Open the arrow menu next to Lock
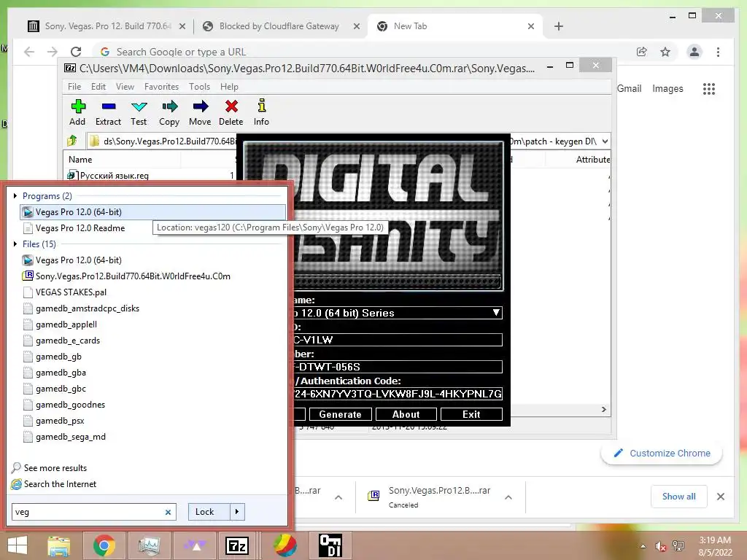Viewport: 747px width, 560px height. pos(237,512)
